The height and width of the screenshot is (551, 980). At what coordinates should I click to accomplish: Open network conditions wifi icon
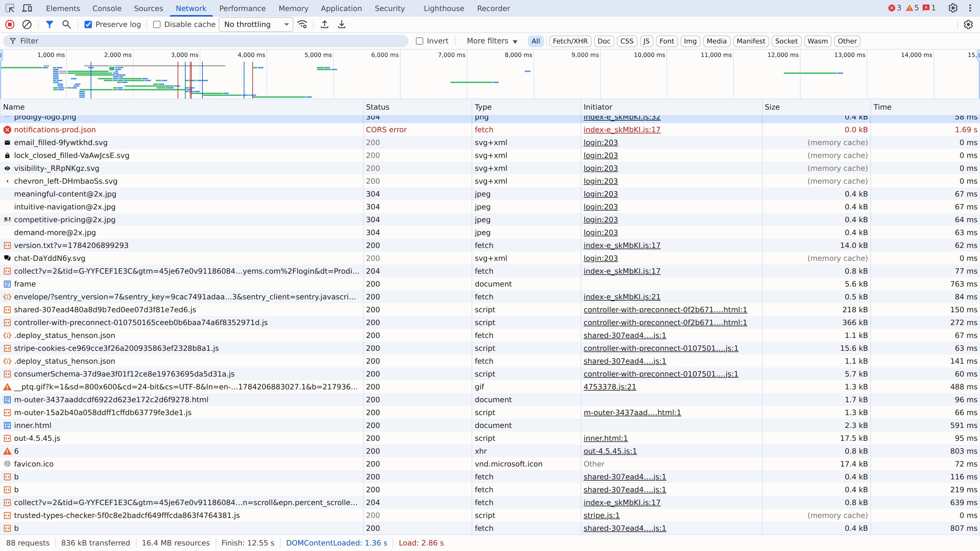click(x=303, y=24)
